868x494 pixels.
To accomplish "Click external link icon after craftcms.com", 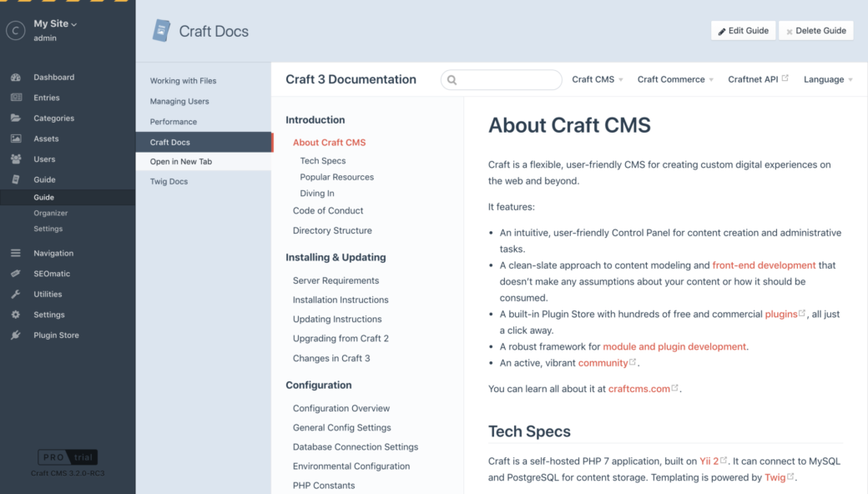I will click(x=675, y=388).
